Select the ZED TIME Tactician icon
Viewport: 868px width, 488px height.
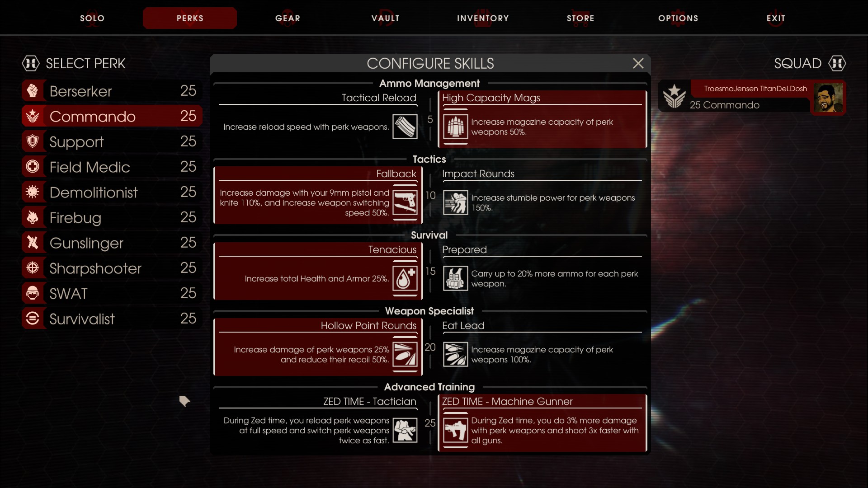point(405,430)
